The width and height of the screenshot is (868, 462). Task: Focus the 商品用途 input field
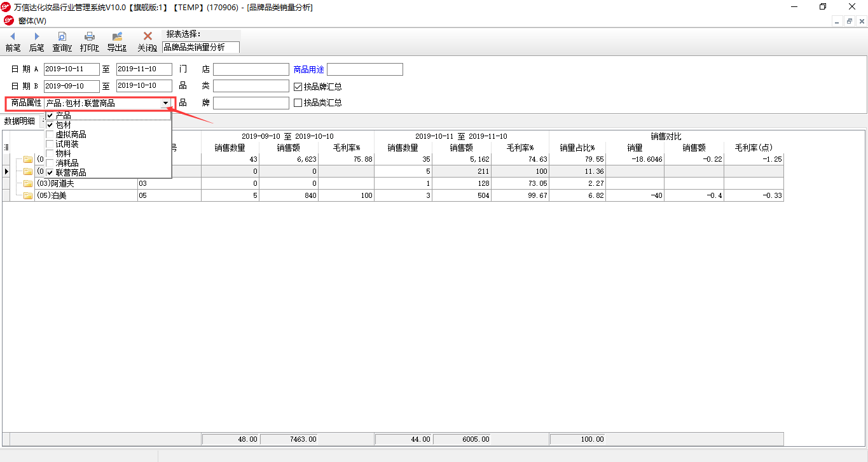point(365,69)
